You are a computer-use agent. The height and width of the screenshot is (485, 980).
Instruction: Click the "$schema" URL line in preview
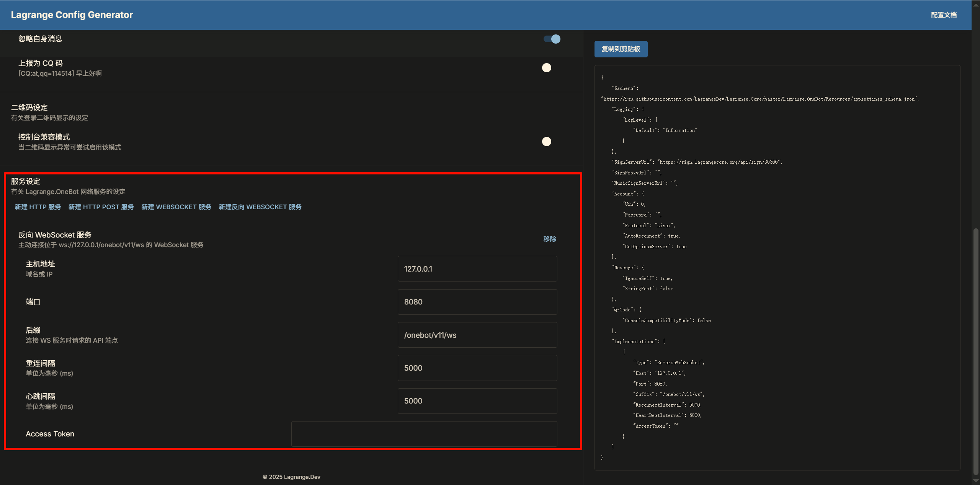(760, 99)
